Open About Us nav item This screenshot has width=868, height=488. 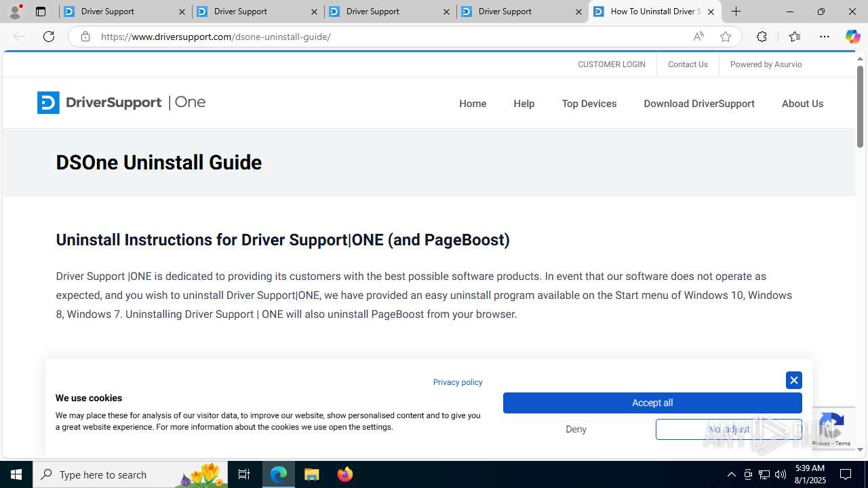[802, 104]
